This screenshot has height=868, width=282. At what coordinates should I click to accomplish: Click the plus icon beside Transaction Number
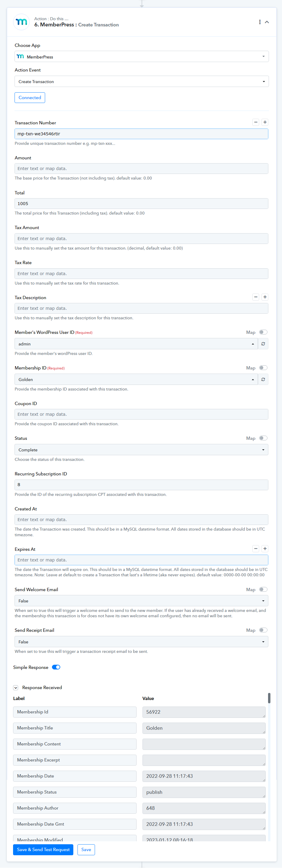pos(265,122)
